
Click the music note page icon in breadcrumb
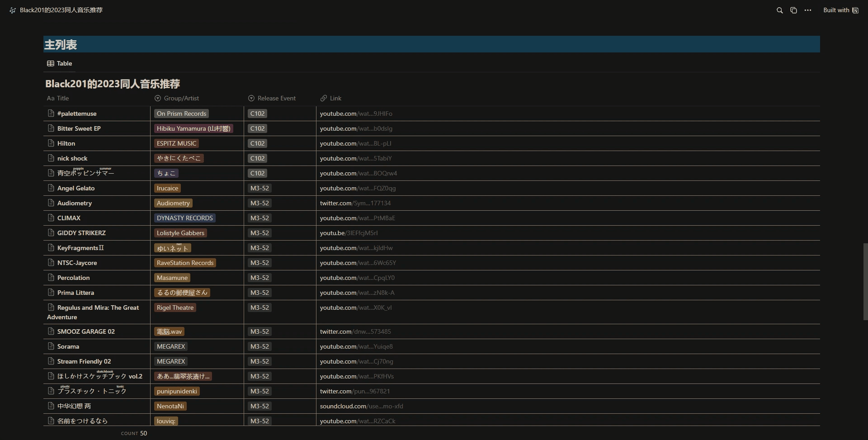pyautogui.click(x=13, y=10)
